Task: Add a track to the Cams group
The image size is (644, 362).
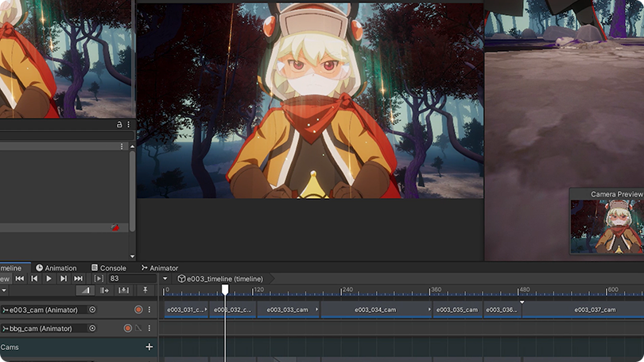Action: click(x=149, y=347)
